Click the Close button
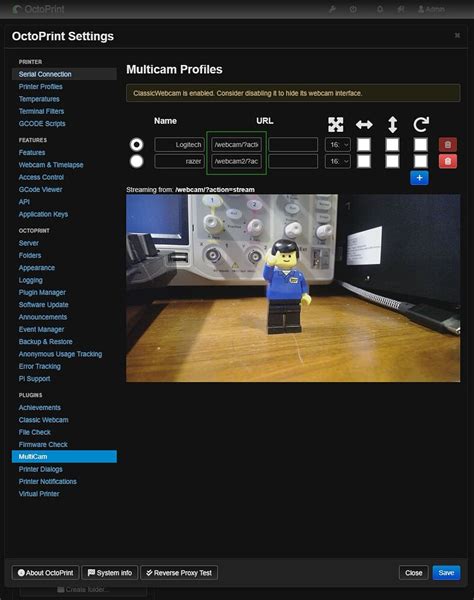474x600 pixels. 414,572
